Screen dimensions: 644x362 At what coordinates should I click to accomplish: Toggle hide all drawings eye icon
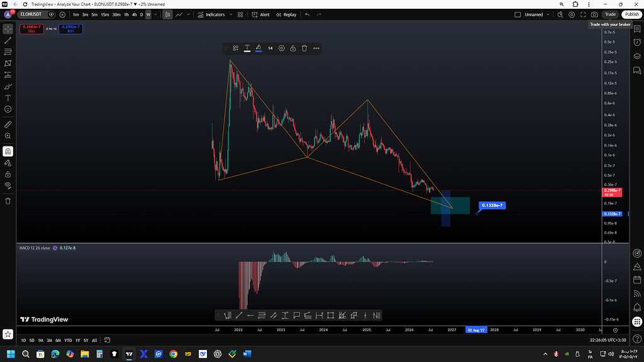(8, 185)
